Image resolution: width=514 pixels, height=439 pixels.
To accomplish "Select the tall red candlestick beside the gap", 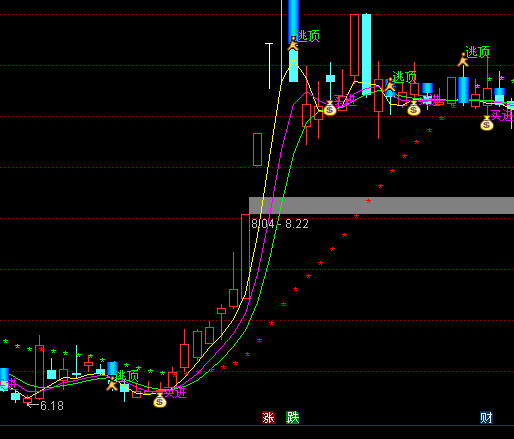I will [x=245, y=256].
